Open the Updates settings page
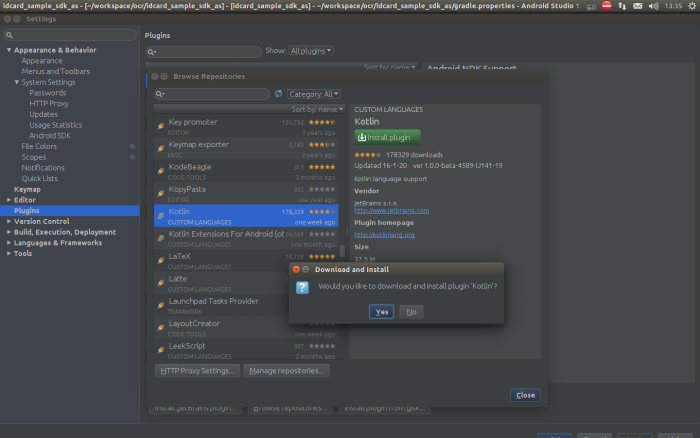 tap(43, 114)
